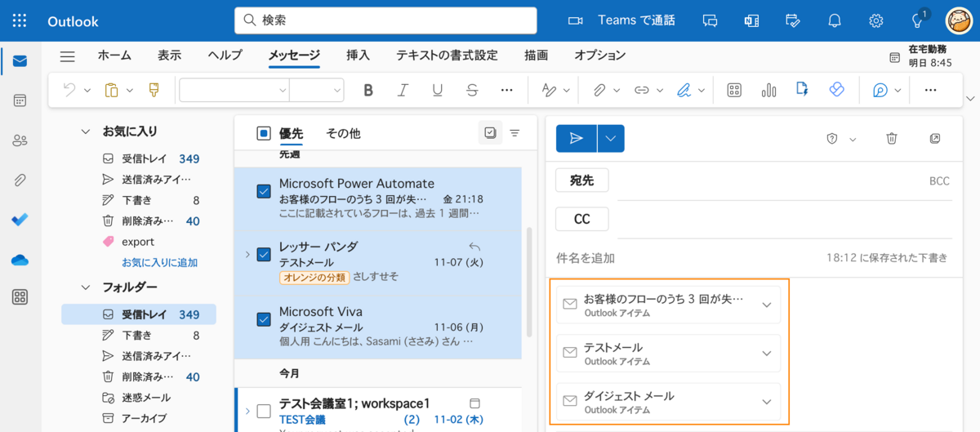Expand the レッサー パンダ conversation thread
This screenshot has width=980, height=432.
coord(247,255)
